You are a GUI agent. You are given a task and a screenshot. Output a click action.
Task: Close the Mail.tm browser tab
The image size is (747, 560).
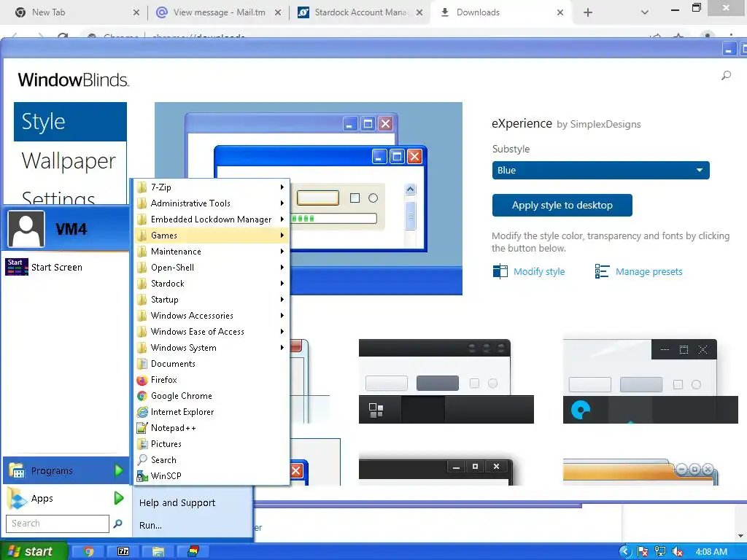click(278, 12)
